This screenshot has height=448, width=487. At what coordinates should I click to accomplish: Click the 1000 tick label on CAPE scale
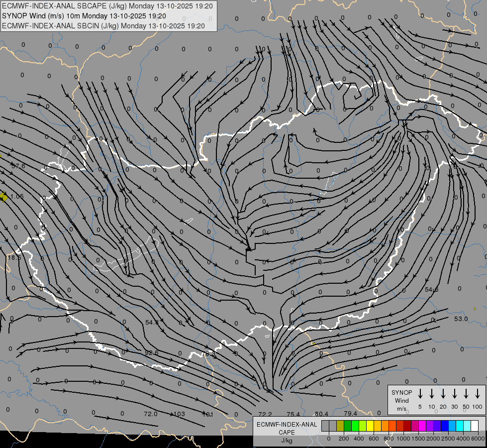pyautogui.click(x=403, y=439)
